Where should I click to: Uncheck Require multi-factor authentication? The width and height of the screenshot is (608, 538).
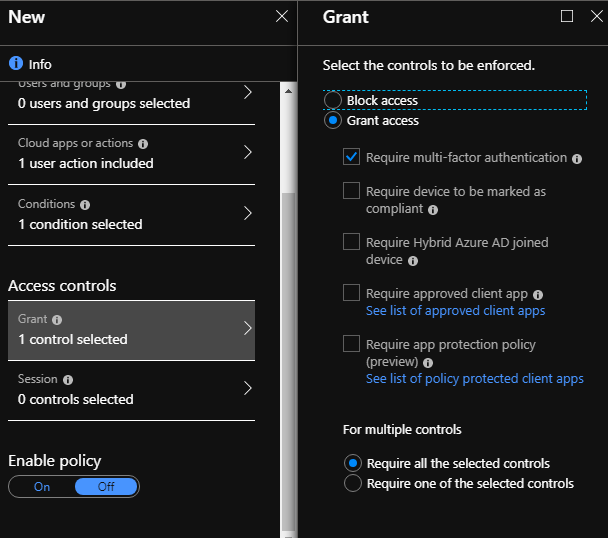(351, 157)
